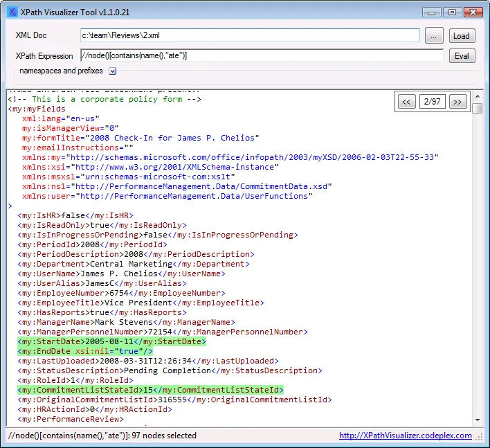Click the scrollbar down arrow

coord(478,420)
